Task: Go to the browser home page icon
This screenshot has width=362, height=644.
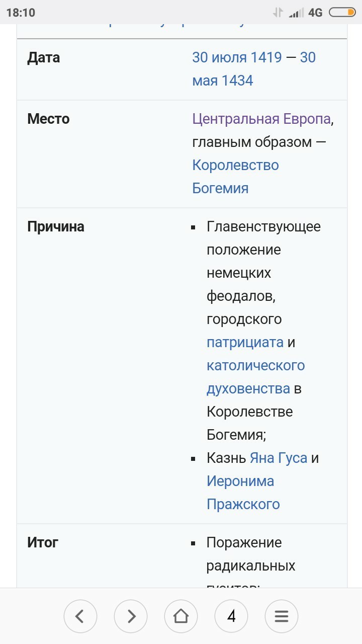Action: click(181, 616)
